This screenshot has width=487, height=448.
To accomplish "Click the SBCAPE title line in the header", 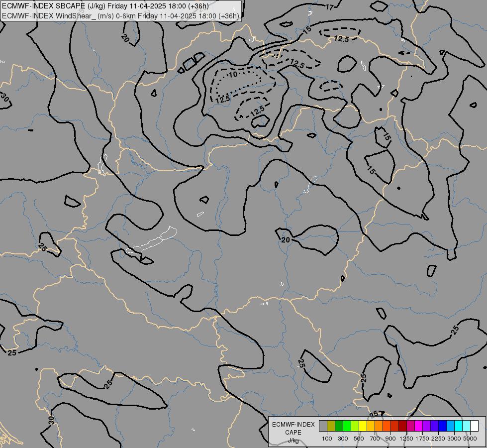I will click(x=105, y=6).
